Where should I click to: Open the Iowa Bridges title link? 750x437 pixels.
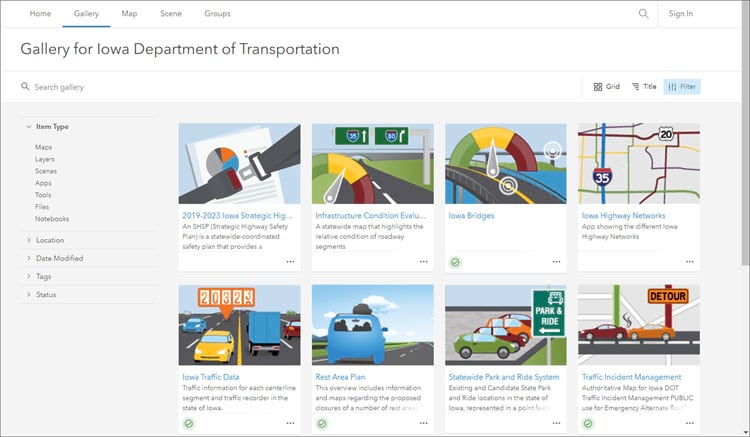[471, 216]
